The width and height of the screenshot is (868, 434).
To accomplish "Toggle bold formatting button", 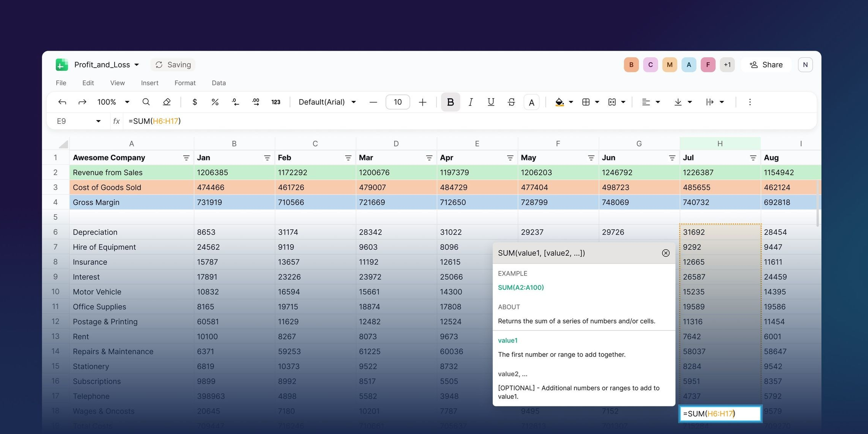I will click(x=450, y=102).
